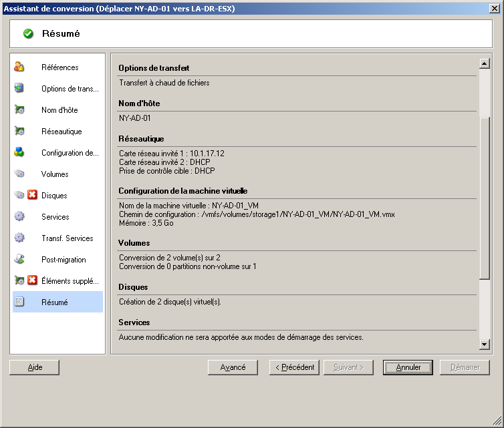
Task: Close the conversion assistant window
Action: pyautogui.click(x=494, y=9)
